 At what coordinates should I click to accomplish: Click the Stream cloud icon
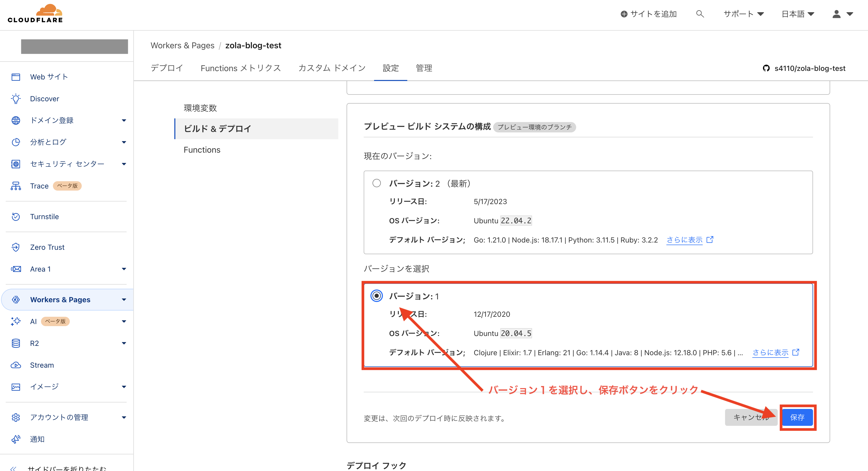[16, 365]
